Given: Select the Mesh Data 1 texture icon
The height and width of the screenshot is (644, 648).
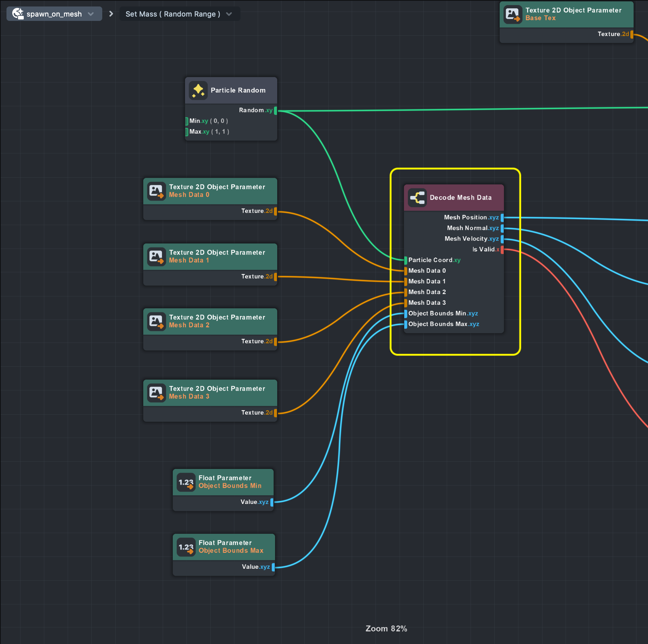Looking at the screenshot, I should (156, 256).
